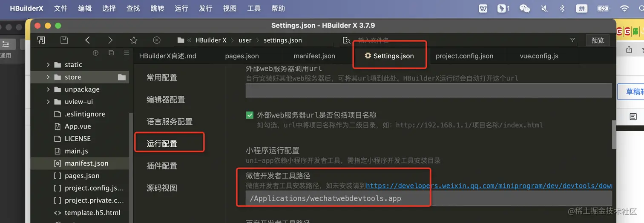The height and width of the screenshot is (223, 644).
Task: Click the filter funnel icon
Action: point(572,40)
